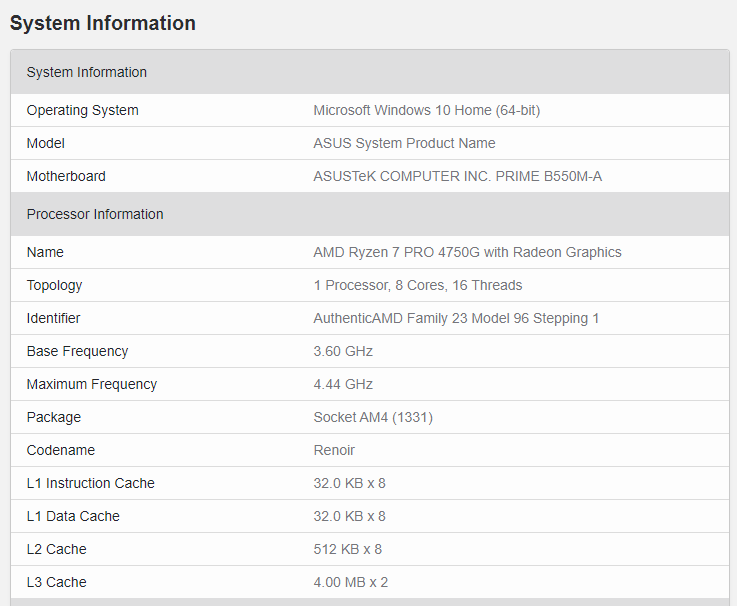Click the 'Identifier' label
The image size is (737, 606).
tap(54, 318)
